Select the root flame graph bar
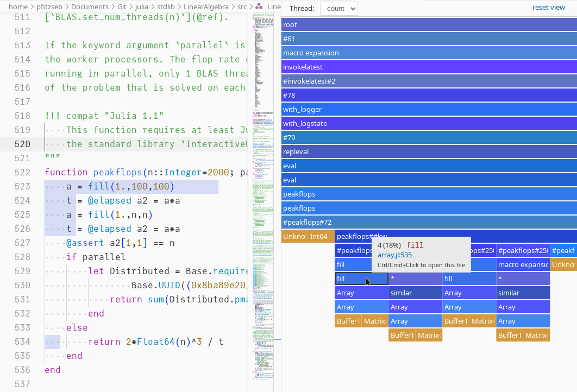This screenshot has height=392, width=577. pos(429,24)
